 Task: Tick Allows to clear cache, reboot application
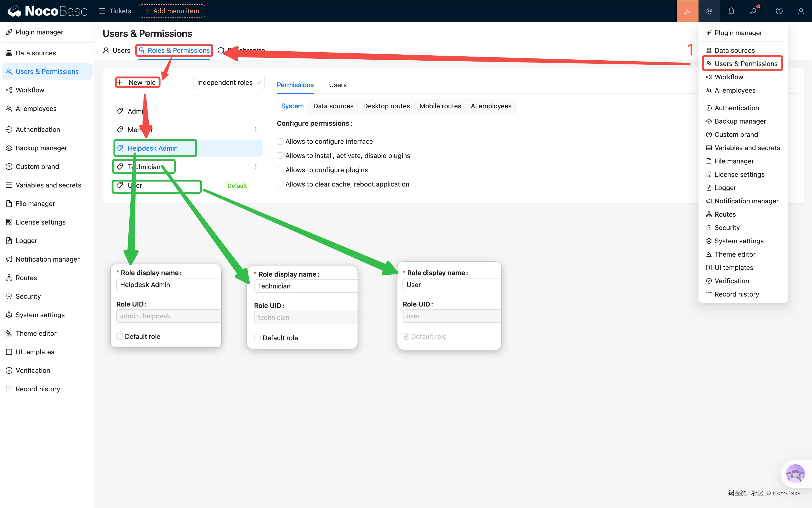coord(280,184)
